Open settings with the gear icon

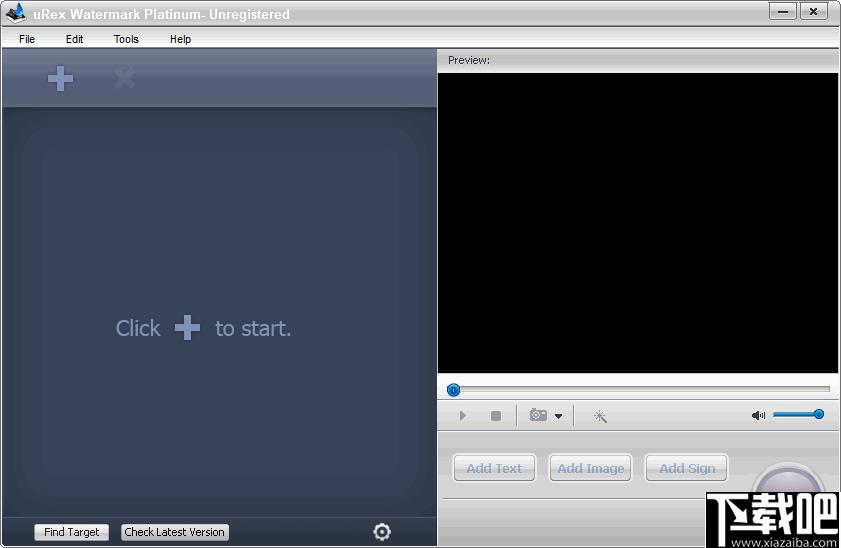point(382,531)
